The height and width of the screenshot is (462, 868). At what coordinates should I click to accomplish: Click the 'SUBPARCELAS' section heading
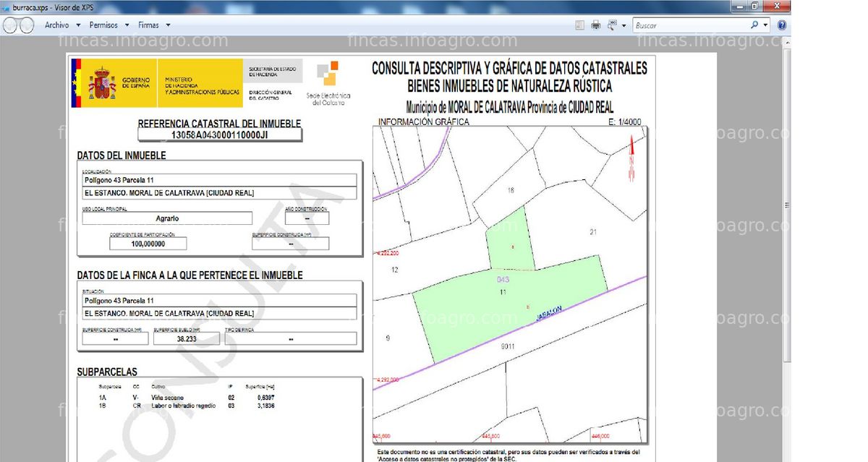[x=107, y=372]
